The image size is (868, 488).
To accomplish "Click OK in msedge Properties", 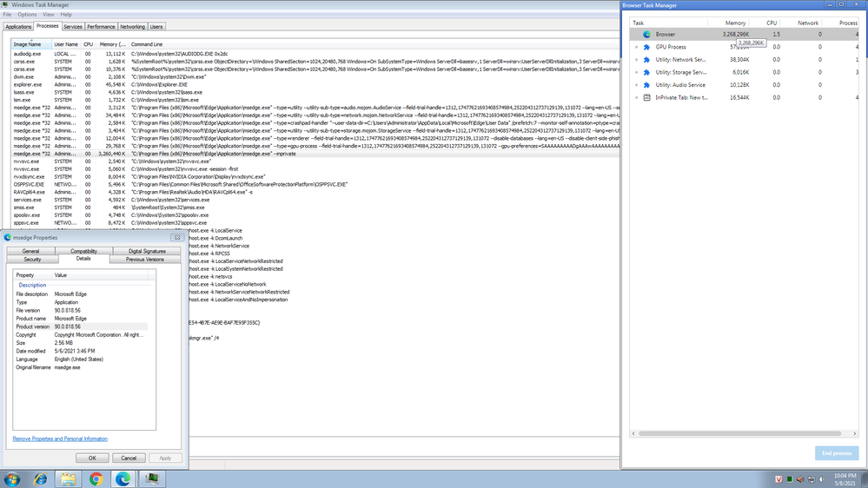I will (x=92, y=458).
